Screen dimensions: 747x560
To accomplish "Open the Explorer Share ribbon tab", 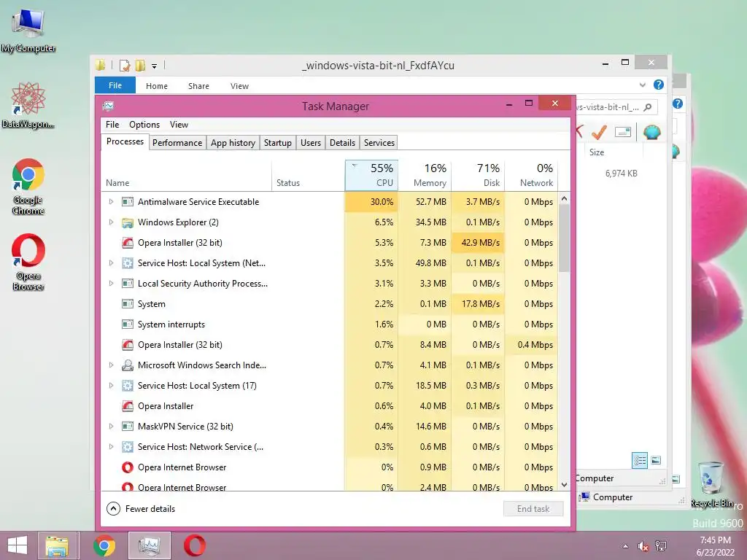I will (x=198, y=86).
